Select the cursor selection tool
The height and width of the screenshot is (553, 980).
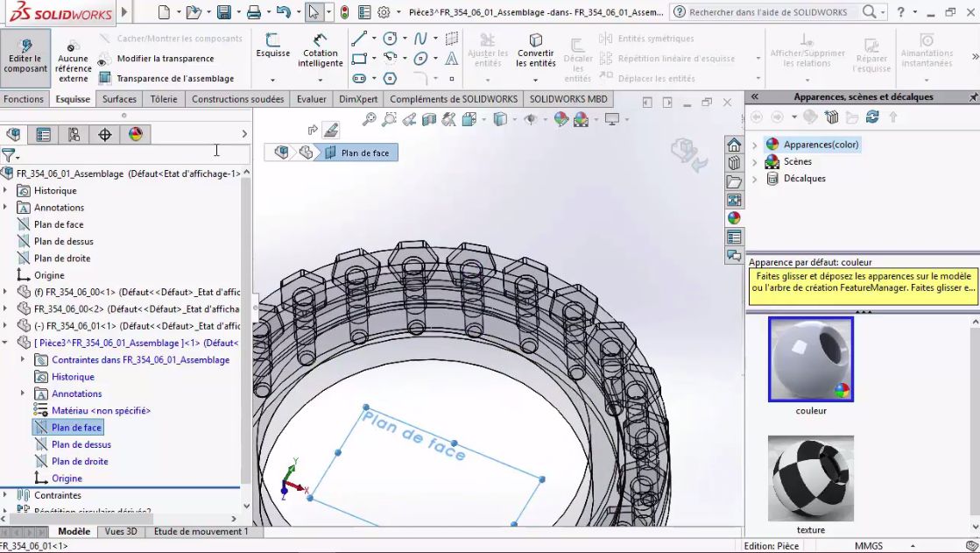(x=314, y=12)
